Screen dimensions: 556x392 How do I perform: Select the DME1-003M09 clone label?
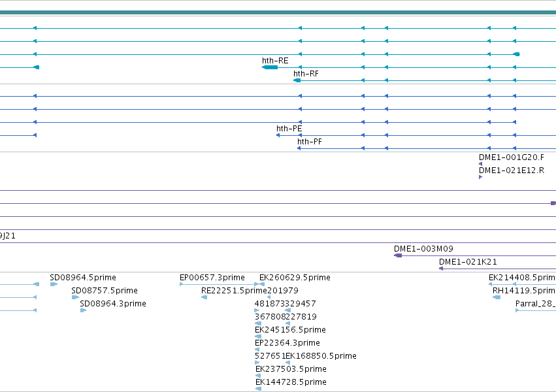click(x=423, y=249)
